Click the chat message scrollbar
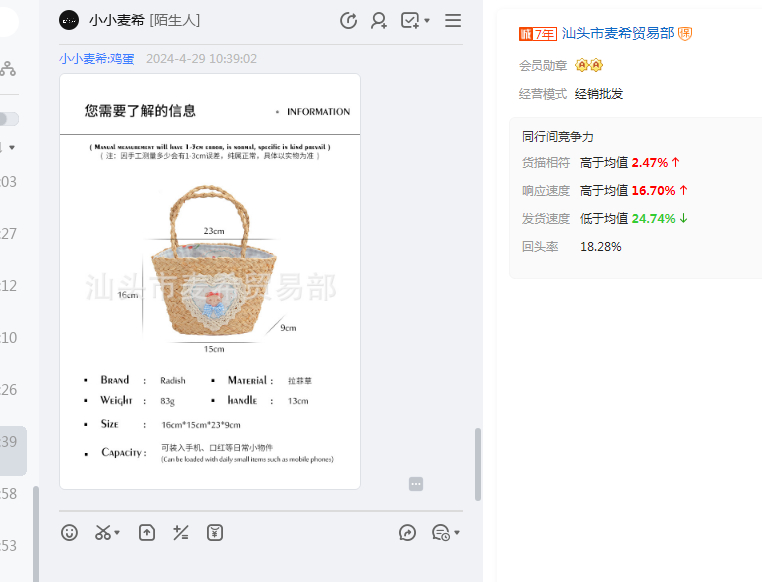 pyautogui.click(x=478, y=464)
